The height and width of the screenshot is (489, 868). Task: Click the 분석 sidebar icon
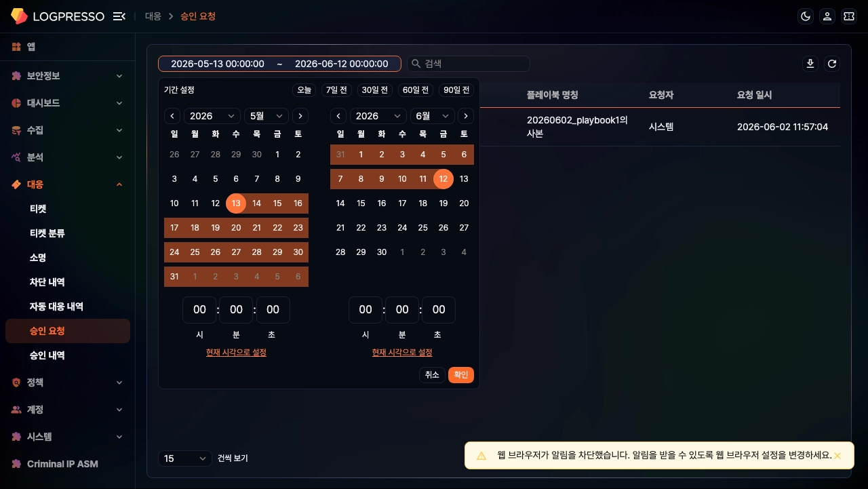point(16,157)
